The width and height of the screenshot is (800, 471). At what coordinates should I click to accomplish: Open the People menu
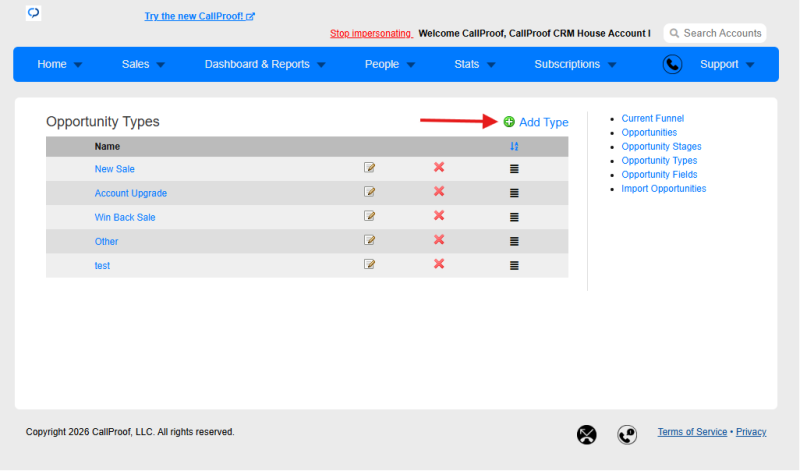pos(382,64)
